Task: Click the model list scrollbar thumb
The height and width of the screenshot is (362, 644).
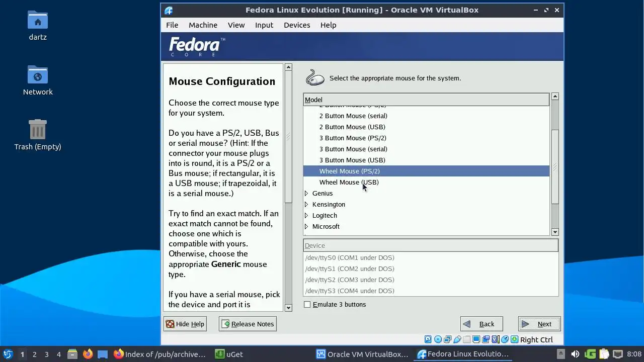Action: point(555,167)
